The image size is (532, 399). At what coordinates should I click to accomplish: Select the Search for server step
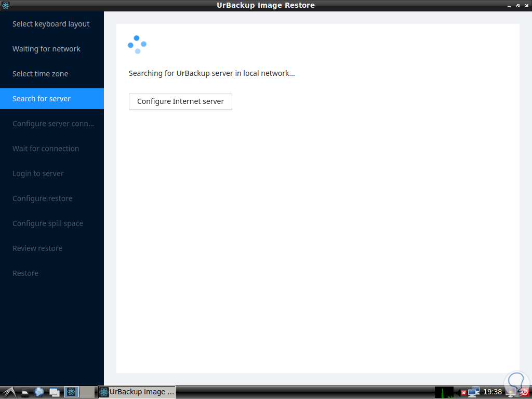(x=52, y=99)
